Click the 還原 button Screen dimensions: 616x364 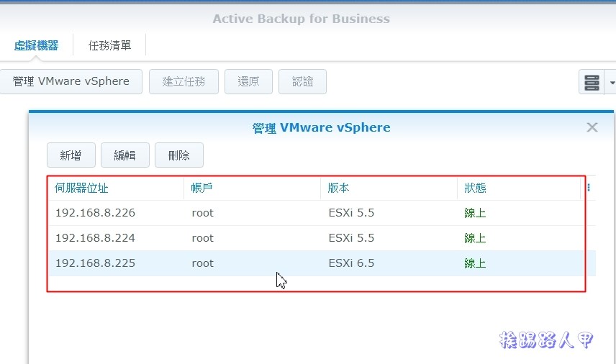(x=248, y=81)
